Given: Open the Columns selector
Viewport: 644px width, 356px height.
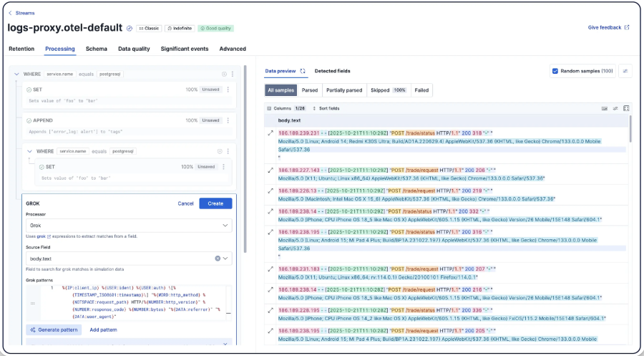Looking at the screenshot, I should [286, 109].
